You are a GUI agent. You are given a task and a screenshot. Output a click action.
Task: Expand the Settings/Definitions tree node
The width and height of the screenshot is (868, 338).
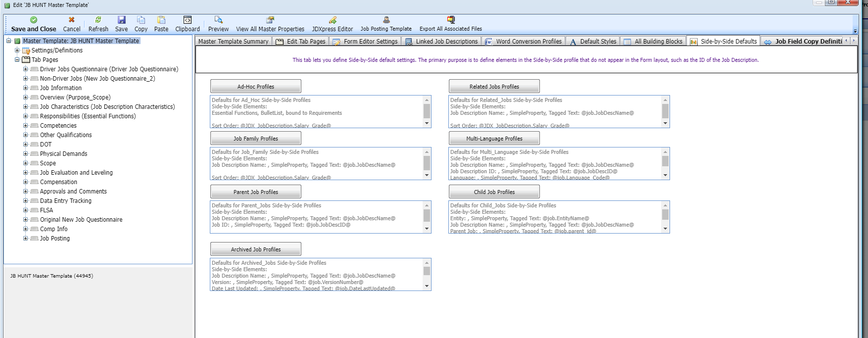point(17,50)
